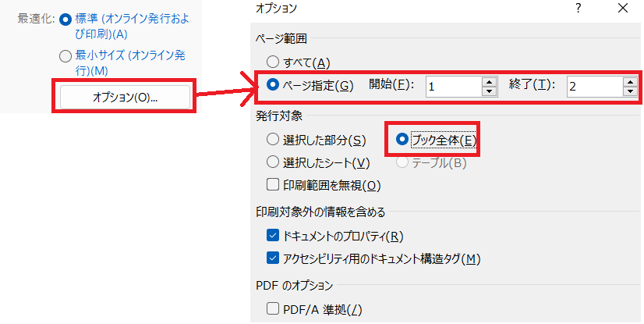Viewport: 644px width, 324px height.
Task: Select the Entire workbook (ブック全体) option
Action: click(402, 140)
